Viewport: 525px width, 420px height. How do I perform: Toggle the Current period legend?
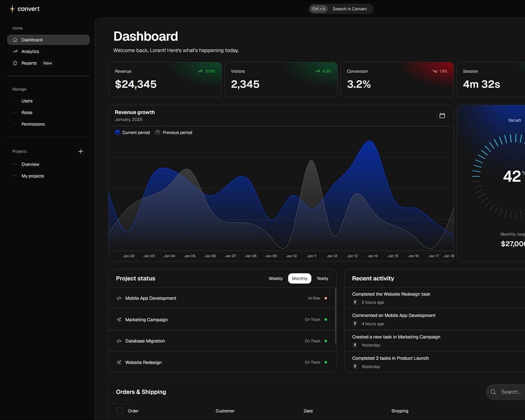132,132
